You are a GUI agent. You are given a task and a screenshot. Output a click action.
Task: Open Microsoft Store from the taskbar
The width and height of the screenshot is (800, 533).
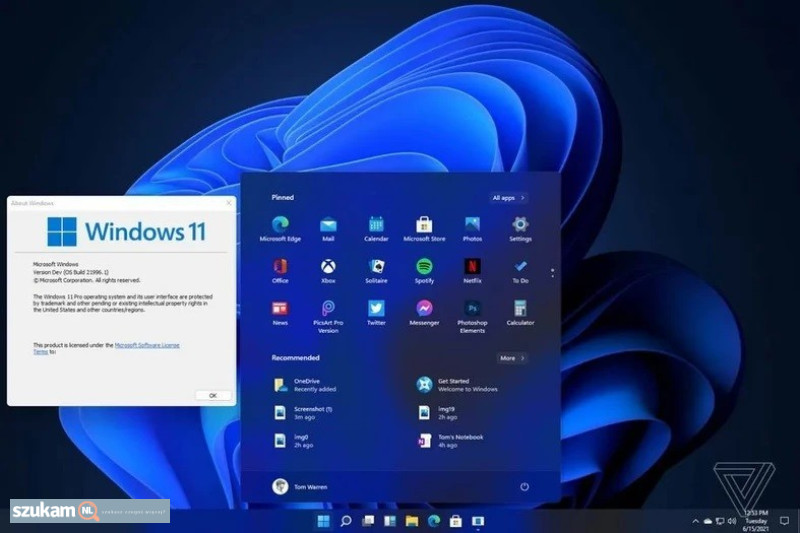coord(456,521)
